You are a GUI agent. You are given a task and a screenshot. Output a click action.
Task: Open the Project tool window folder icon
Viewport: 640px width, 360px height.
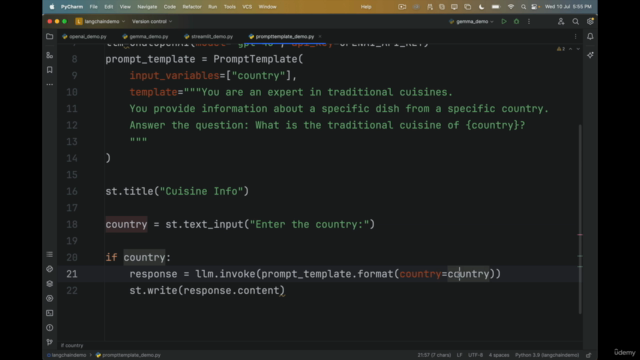click(x=49, y=36)
